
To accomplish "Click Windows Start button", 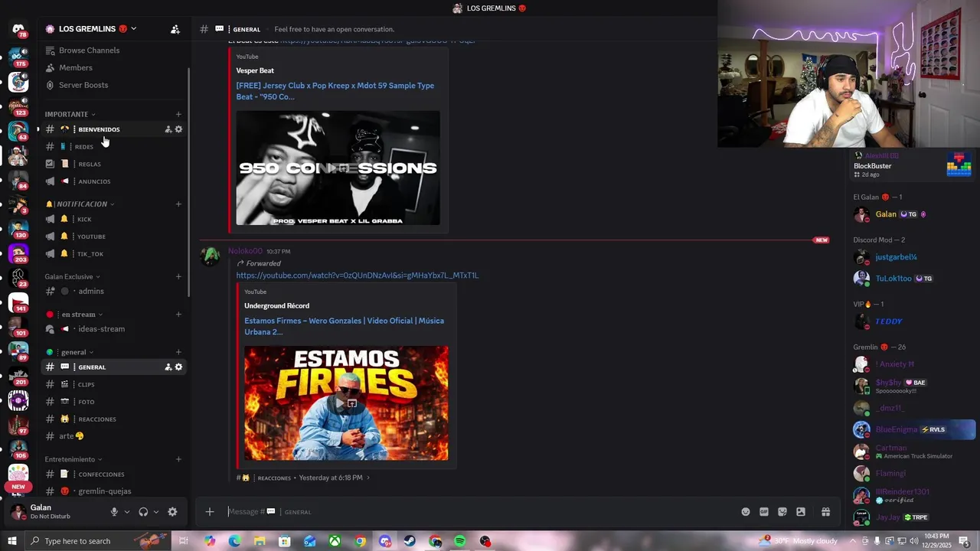I will click(12, 541).
